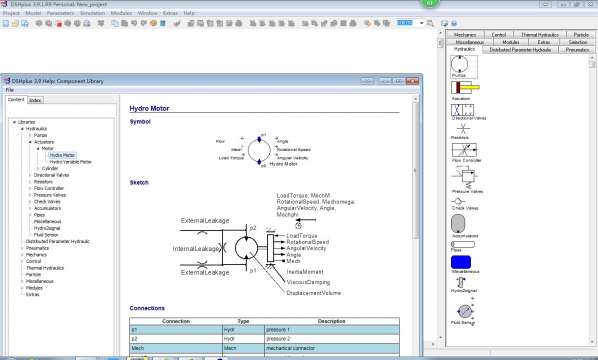Select the Pumps component icon in the library
This screenshot has width=598, height=360.
click(463, 65)
